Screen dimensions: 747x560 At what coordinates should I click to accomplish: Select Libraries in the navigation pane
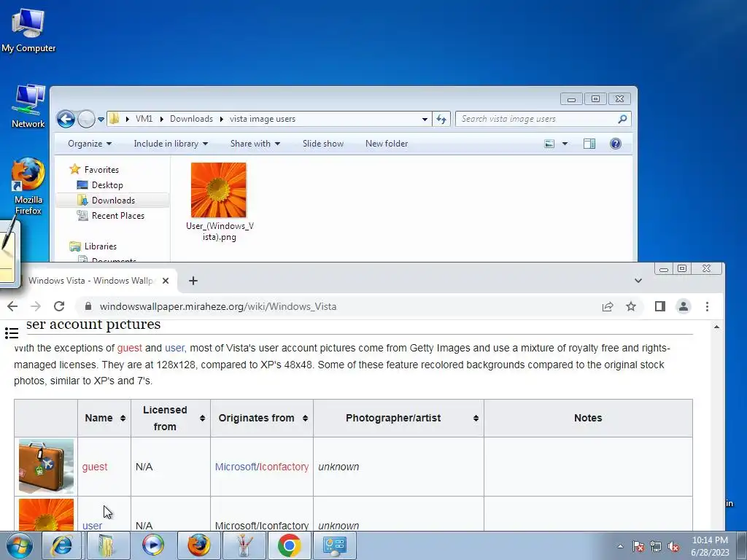[93, 246]
